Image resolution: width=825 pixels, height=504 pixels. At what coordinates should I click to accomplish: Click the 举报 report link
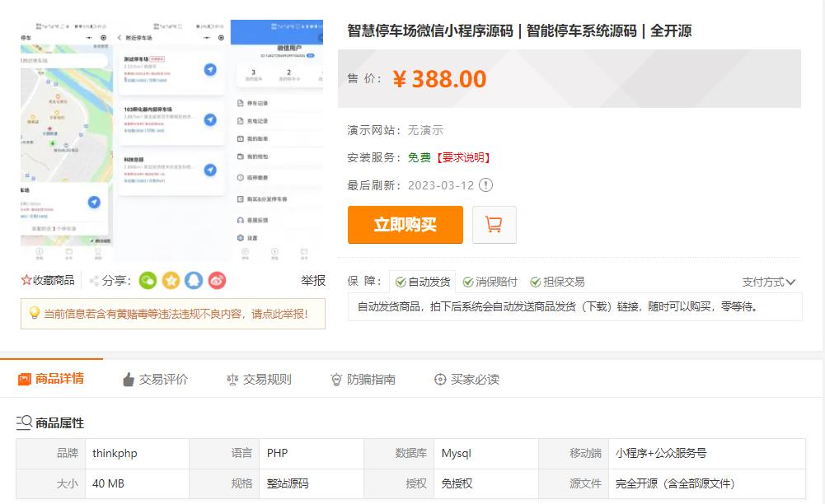click(x=313, y=281)
